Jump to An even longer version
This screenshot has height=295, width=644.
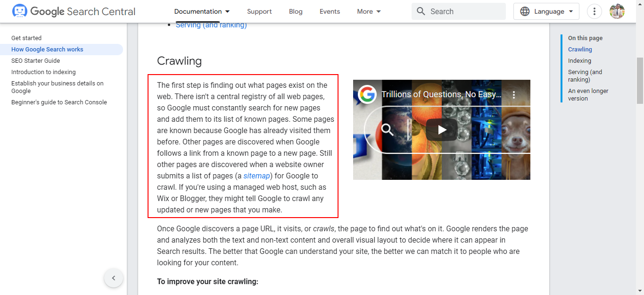pyautogui.click(x=588, y=94)
